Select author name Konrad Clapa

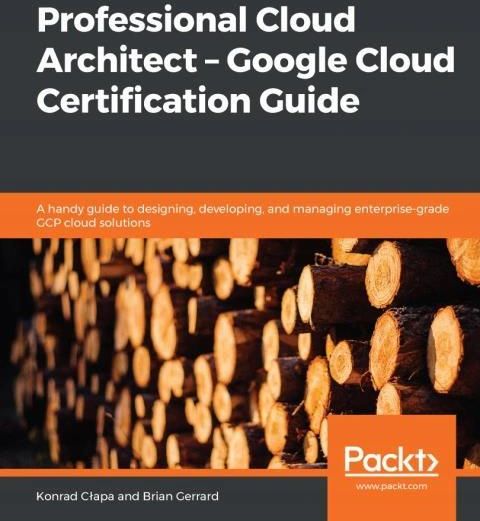(x=75, y=496)
